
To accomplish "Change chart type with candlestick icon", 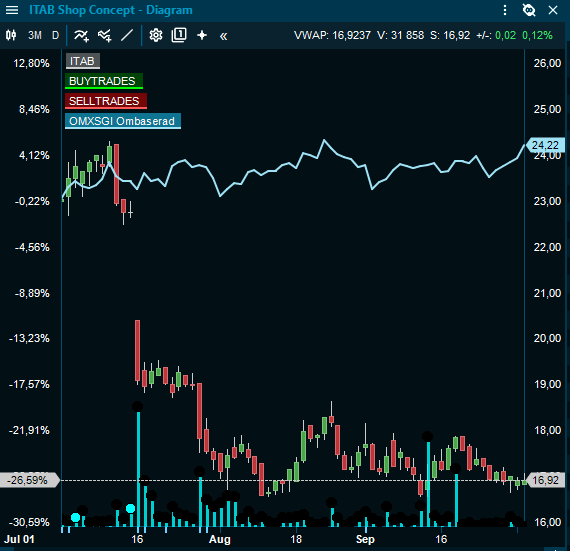I will pos(11,35).
